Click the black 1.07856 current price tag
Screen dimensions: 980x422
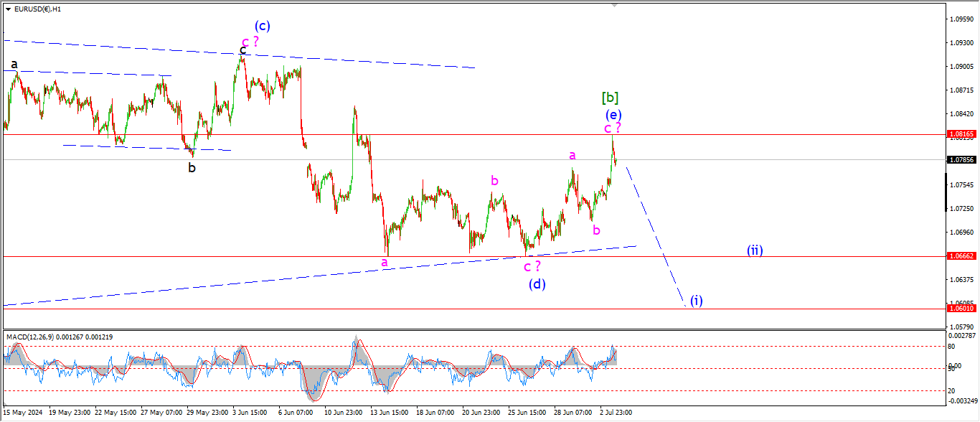[x=961, y=160]
